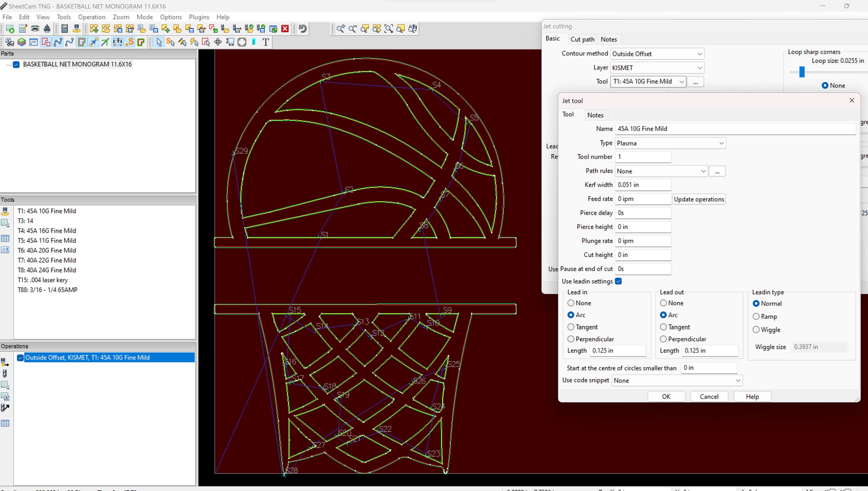Switch to the Notes tab in Jet tool
868x491 pixels.
click(x=595, y=115)
